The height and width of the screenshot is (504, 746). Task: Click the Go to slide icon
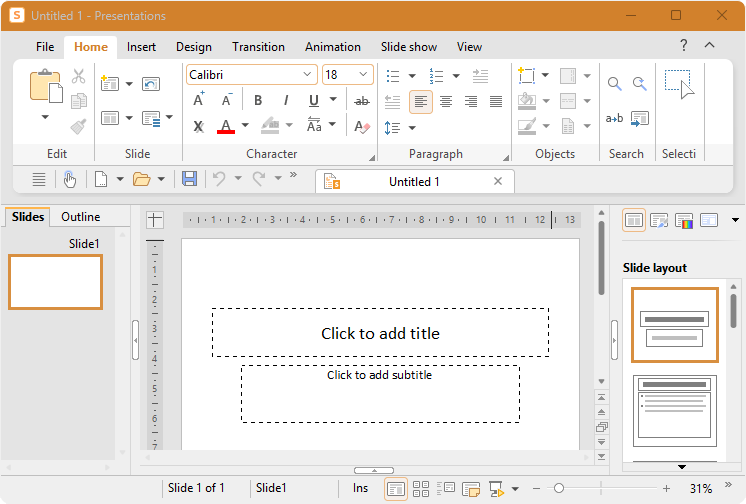point(640,118)
